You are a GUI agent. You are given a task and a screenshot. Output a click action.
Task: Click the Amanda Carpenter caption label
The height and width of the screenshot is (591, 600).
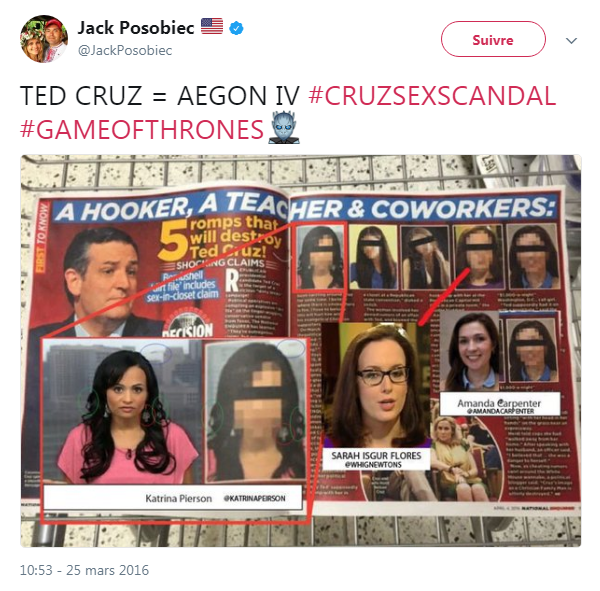coord(499,404)
